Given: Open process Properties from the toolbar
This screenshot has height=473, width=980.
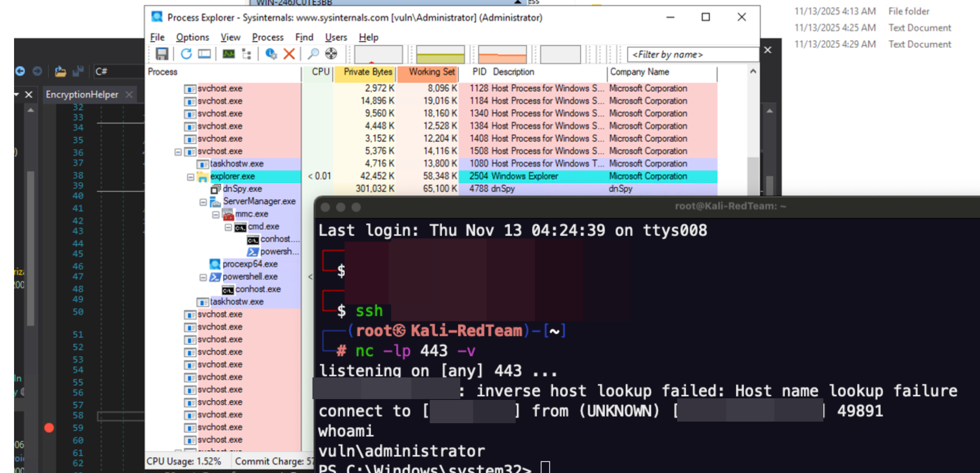Looking at the screenshot, I should tap(271, 54).
